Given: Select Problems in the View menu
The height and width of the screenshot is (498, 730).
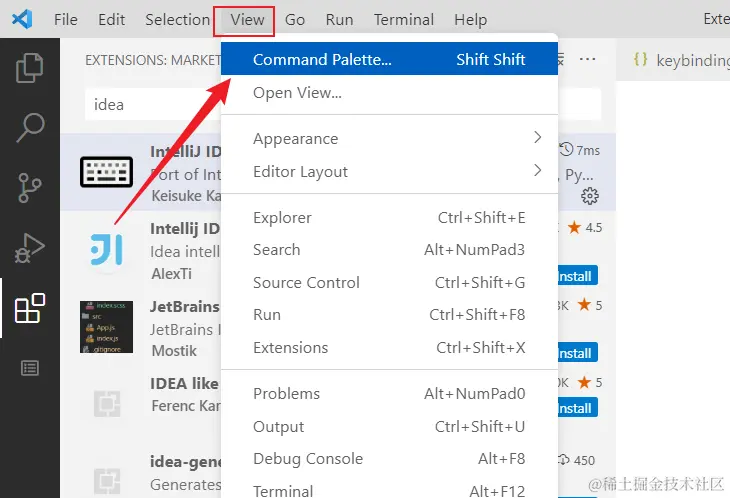Looking at the screenshot, I should tap(389, 394).
